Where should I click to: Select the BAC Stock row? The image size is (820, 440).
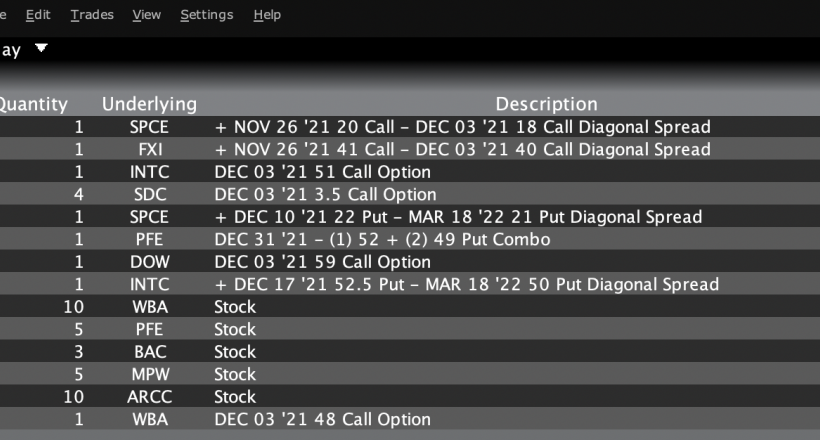tap(235, 352)
